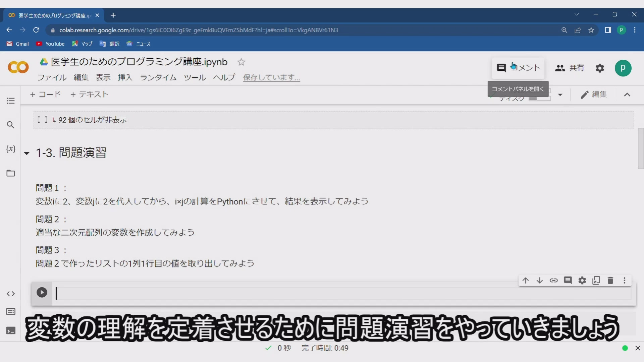
Task: Open the Files panel in sidebar
Action: tap(11, 173)
